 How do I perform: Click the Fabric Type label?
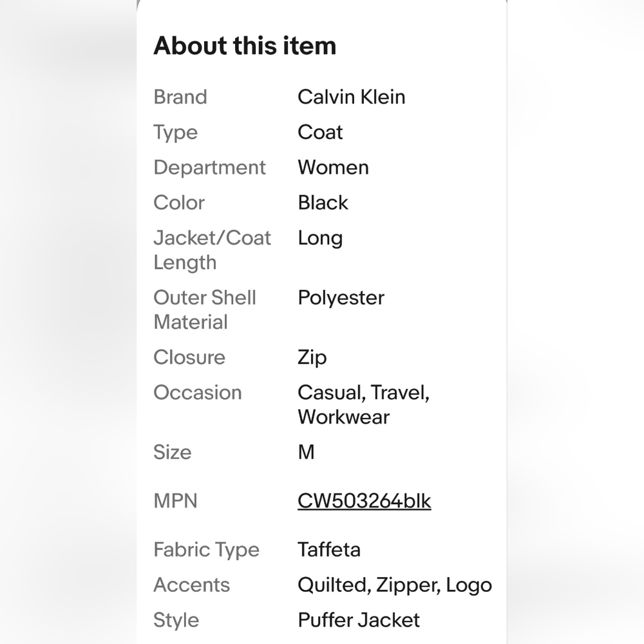[207, 550]
